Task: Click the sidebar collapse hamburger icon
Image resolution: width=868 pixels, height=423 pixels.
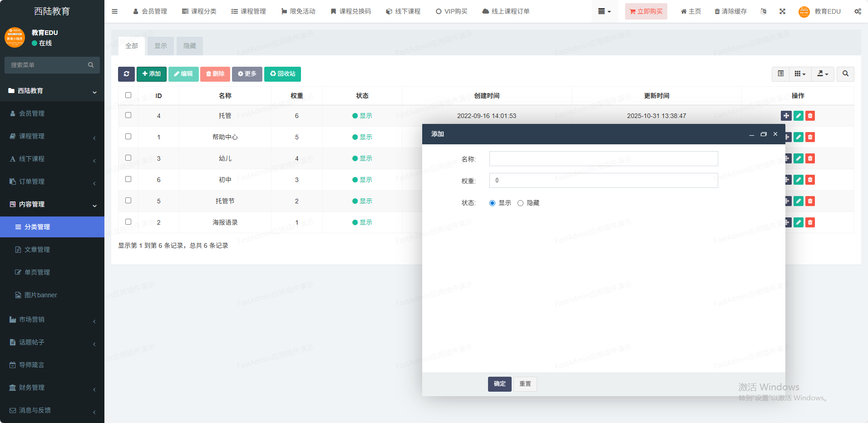Action: click(115, 11)
